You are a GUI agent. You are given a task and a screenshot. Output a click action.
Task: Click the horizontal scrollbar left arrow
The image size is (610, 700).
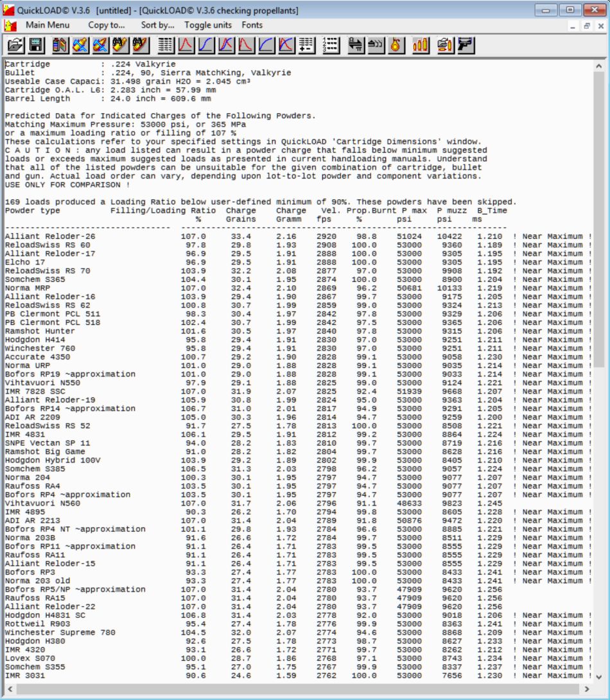[x=10, y=689]
